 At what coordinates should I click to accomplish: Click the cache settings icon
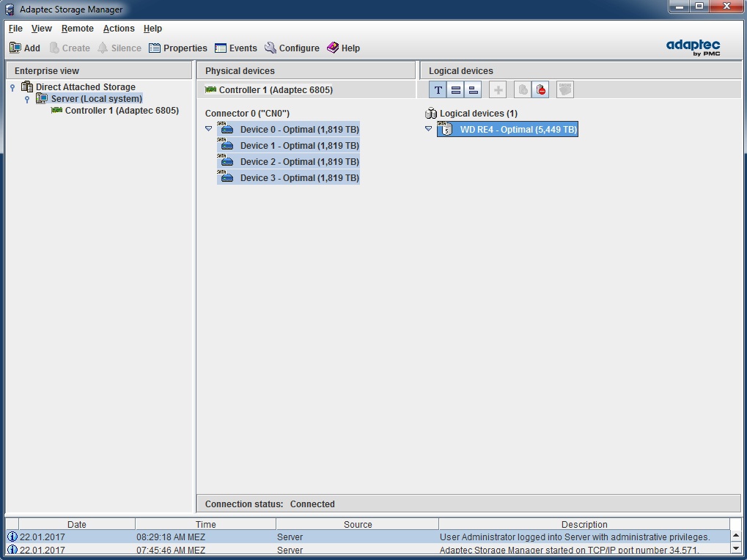coord(564,89)
